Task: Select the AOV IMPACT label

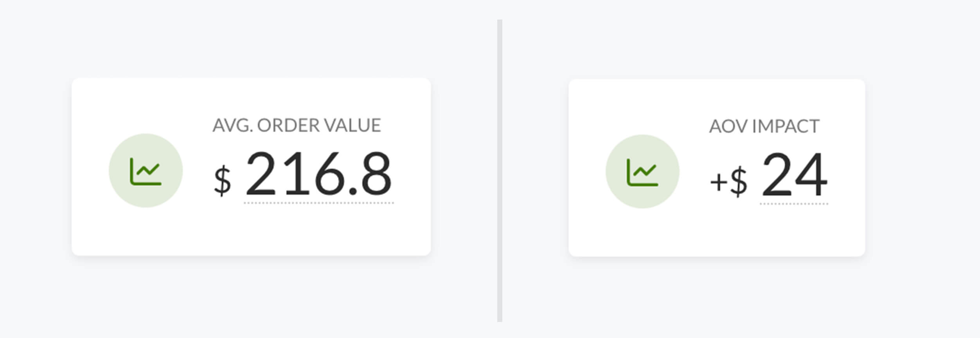Action: coord(764,126)
